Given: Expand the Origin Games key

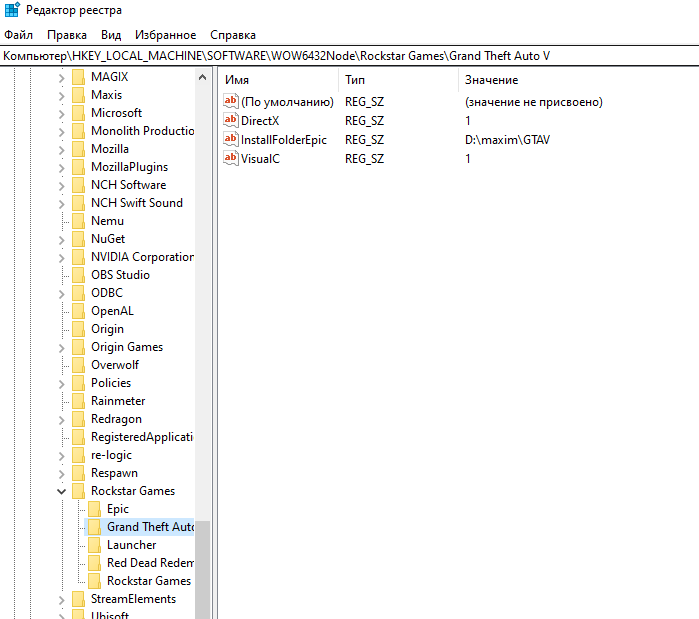Looking at the screenshot, I should (62, 348).
